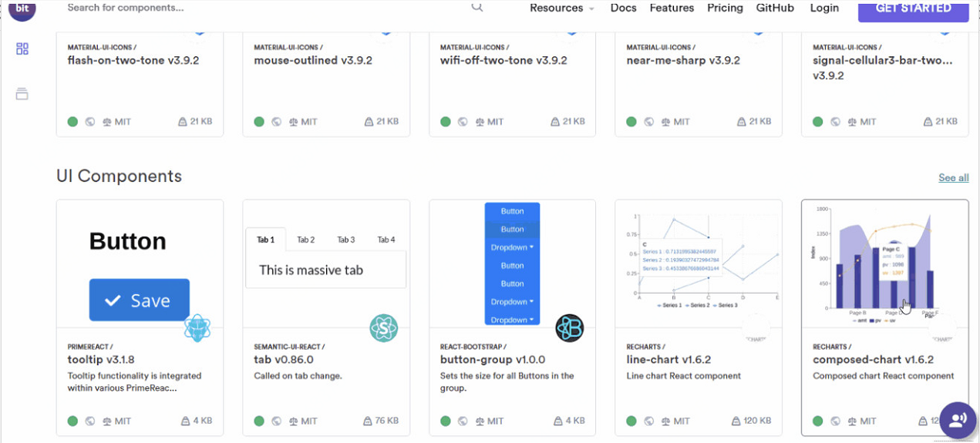Click the green status dot on tab v0.86.0 card

point(259,421)
